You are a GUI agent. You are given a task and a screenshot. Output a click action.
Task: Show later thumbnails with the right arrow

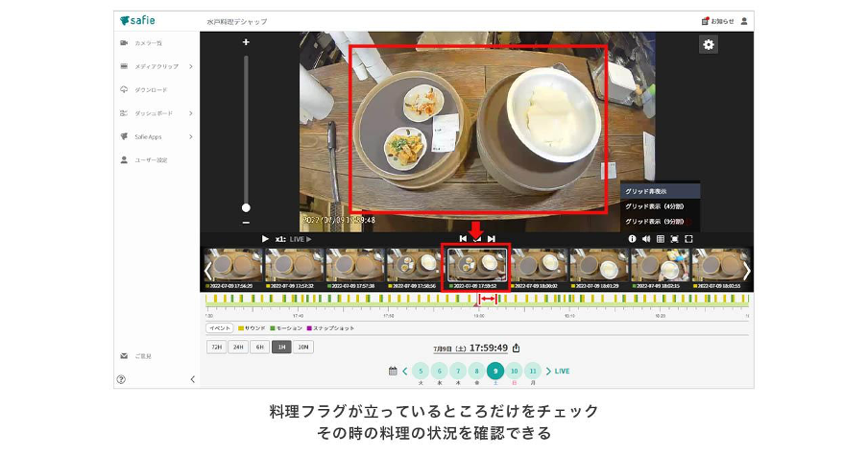747,271
